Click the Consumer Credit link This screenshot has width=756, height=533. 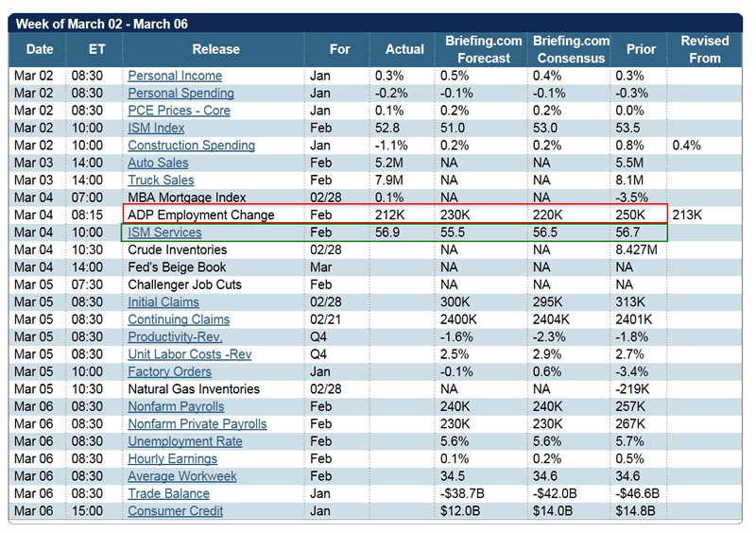176,511
